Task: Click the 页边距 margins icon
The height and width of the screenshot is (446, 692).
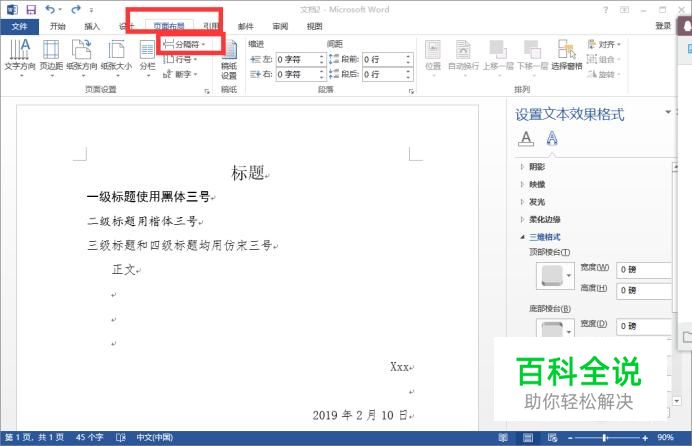Action: (x=51, y=56)
